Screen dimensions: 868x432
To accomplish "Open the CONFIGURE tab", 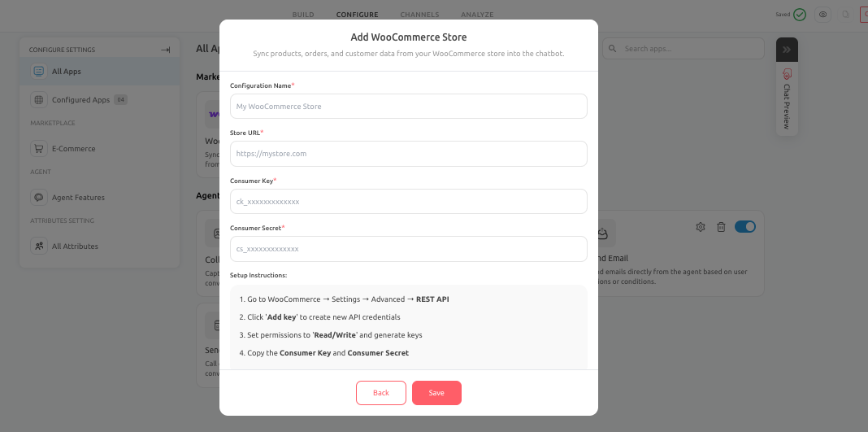I will pyautogui.click(x=357, y=15).
